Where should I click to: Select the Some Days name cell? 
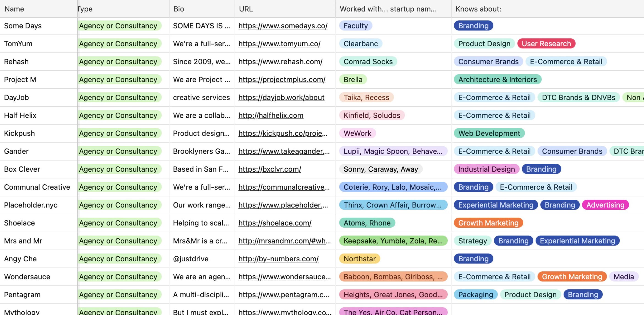tap(39, 26)
